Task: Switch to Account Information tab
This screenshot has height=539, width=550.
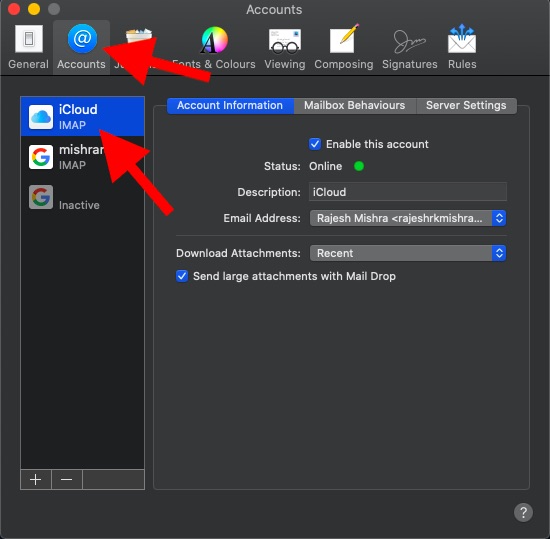Action: coord(230,106)
